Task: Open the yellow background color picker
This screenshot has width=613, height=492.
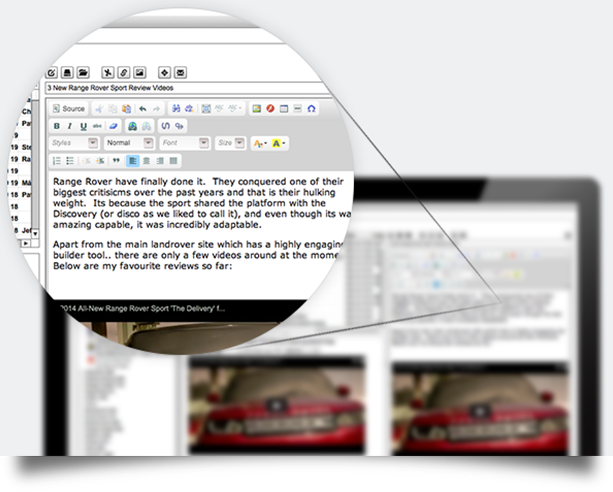Action: coord(278,144)
